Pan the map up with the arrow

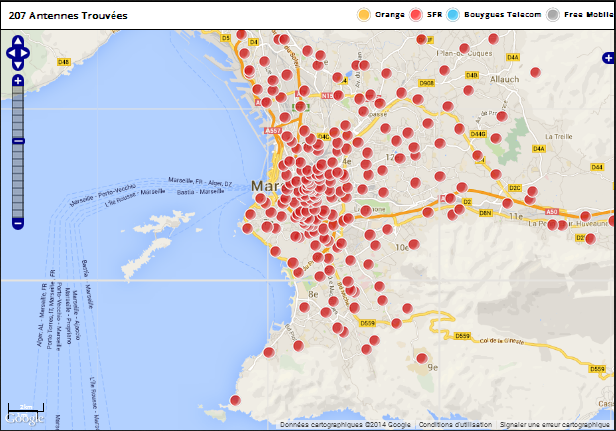pos(17,42)
